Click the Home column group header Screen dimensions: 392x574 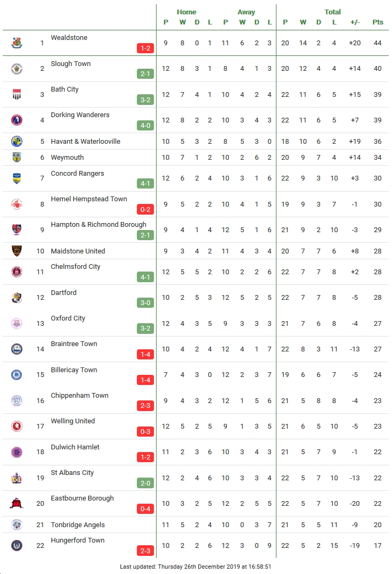186,12
